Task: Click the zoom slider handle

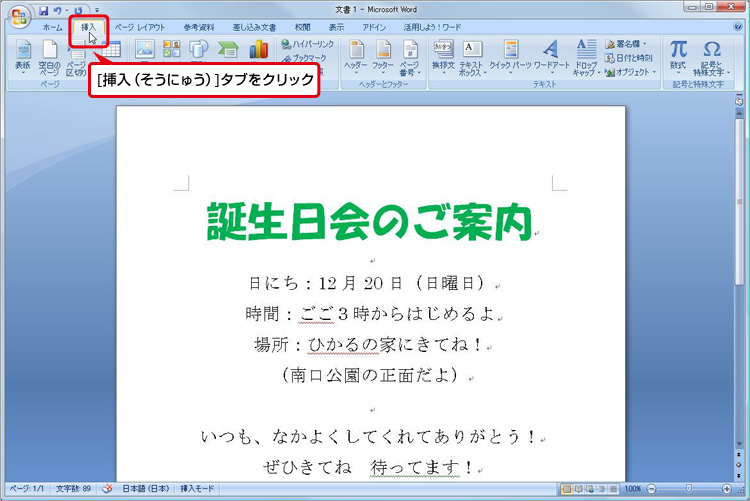Action: click(x=688, y=489)
